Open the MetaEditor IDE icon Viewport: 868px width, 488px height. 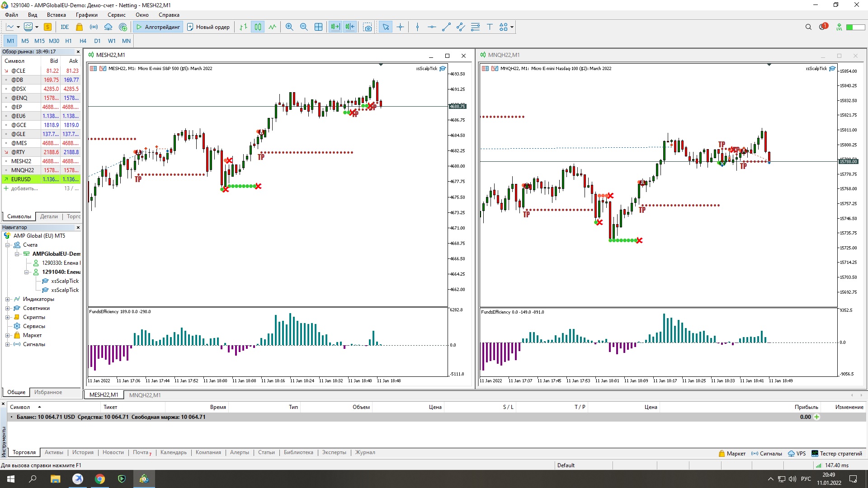coord(65,27)
